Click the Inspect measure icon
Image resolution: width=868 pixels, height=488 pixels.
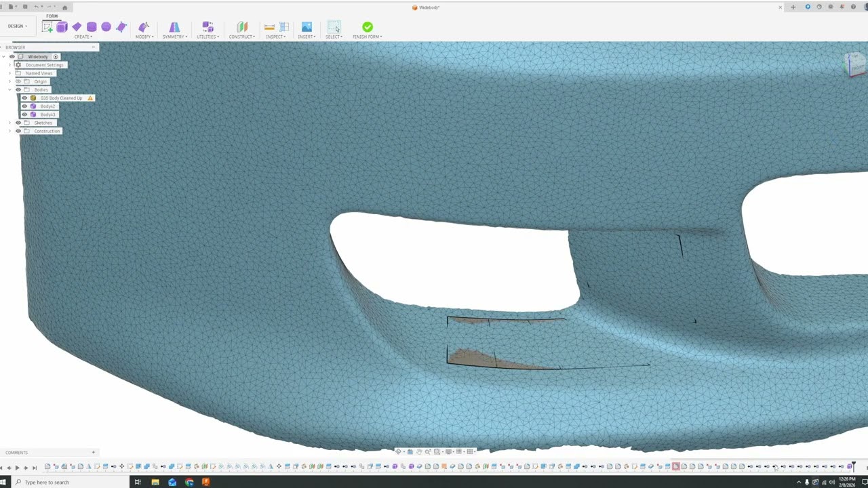(x=269, y=26)
